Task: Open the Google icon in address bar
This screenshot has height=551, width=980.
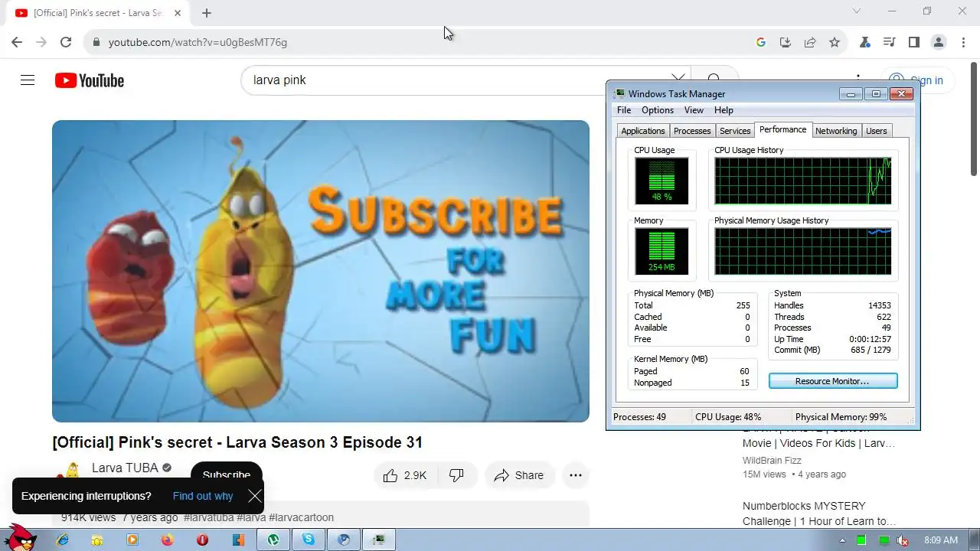Action: [760, 42]
